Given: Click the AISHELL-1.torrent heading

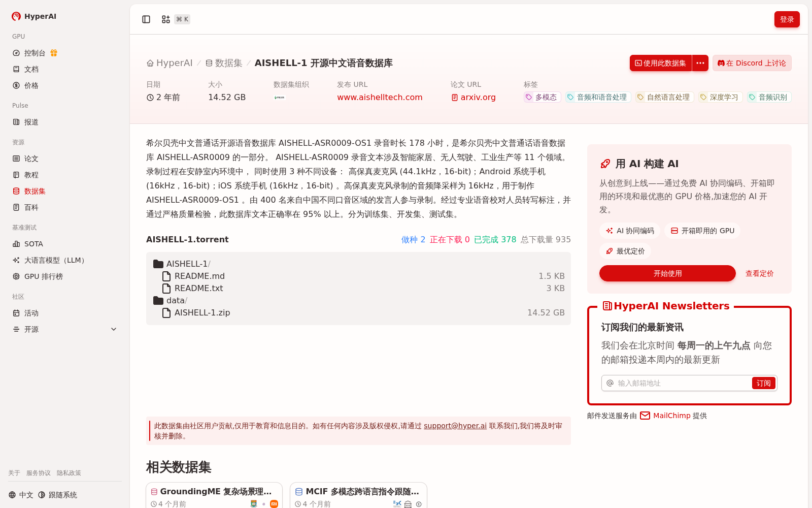Looking at the screenshot, I should pos(187,239).
